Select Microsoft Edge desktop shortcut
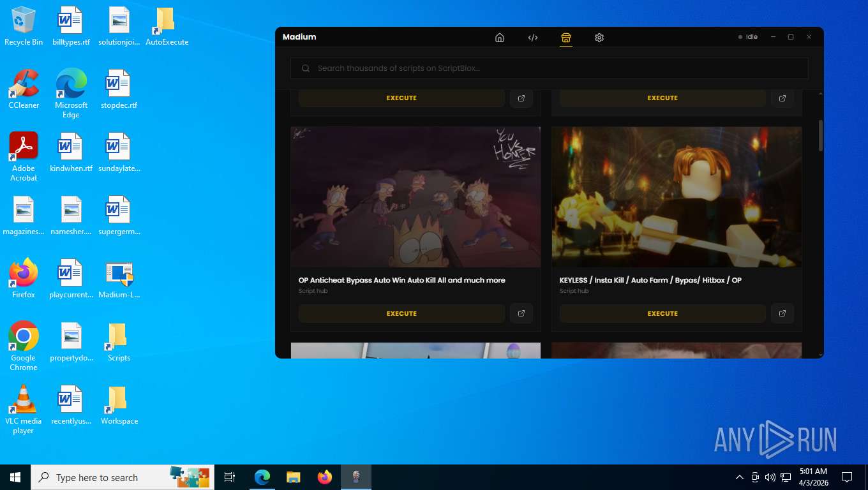The height and width of the screenshot is (490, 868). point(71,94)
